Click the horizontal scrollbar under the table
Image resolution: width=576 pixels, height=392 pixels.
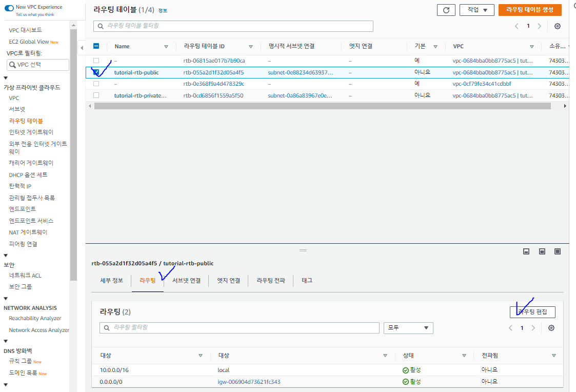click(322, 106)
